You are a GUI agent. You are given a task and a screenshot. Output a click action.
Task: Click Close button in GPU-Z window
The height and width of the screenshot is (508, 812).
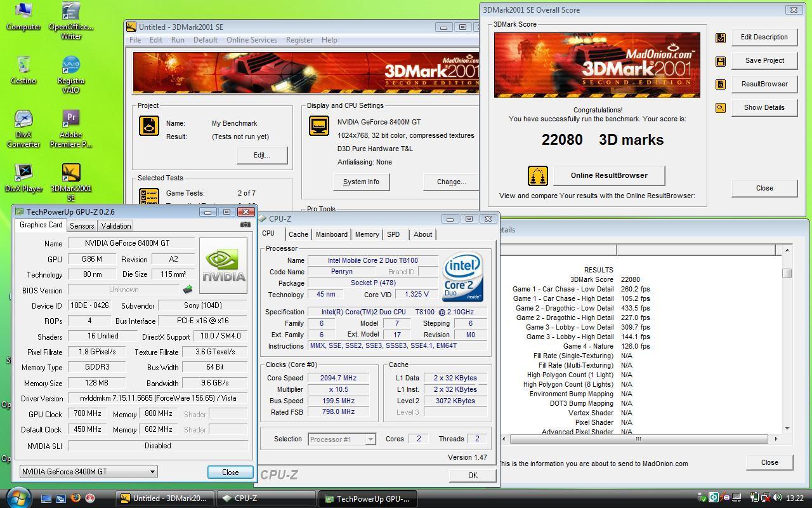click(x=230, y=472)
